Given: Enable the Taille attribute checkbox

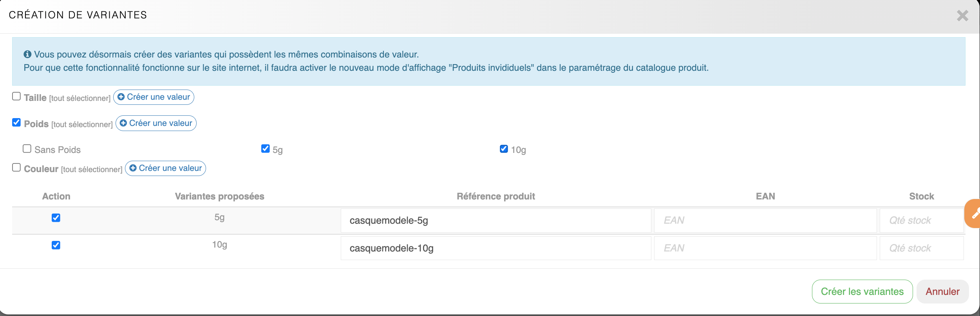Looking at the screenshot, I should click(16, 96).
